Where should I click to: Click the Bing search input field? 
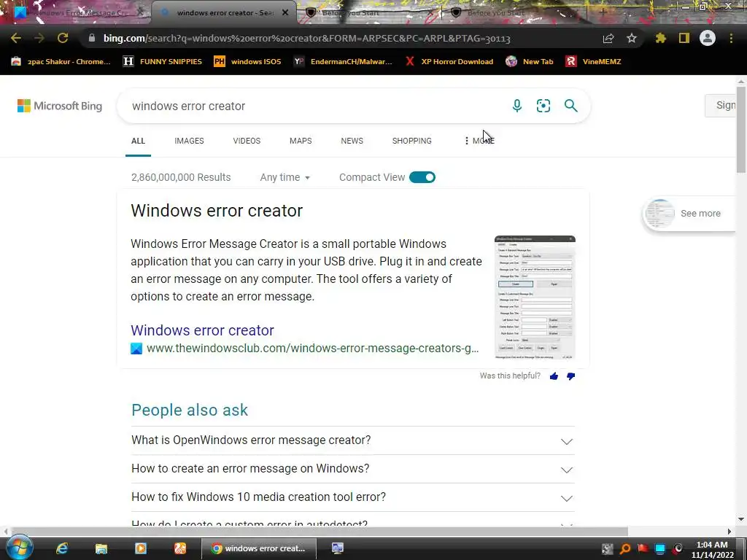pos(314,106)
